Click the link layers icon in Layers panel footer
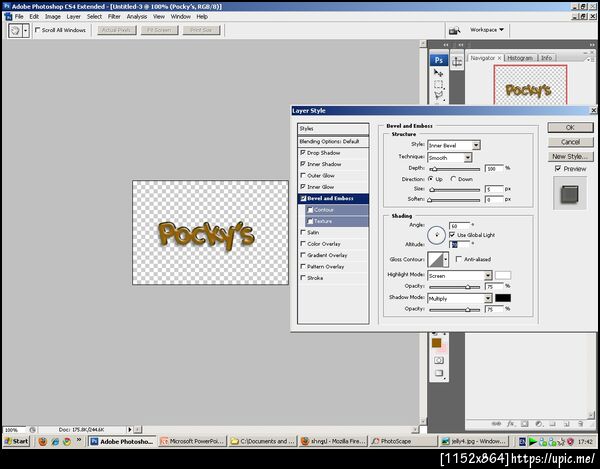The width and height of the screenshot is (600, 469). [x=496, y=424]
